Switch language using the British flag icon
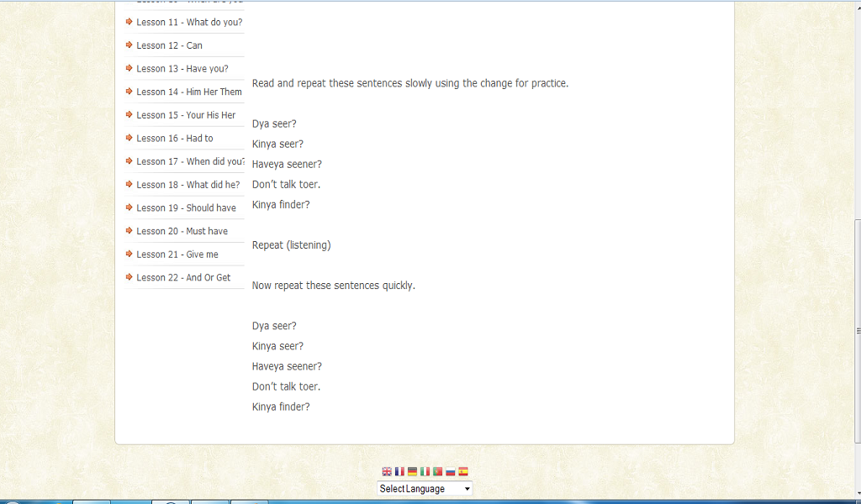This screenshot has height=504, width=861. 387,471
